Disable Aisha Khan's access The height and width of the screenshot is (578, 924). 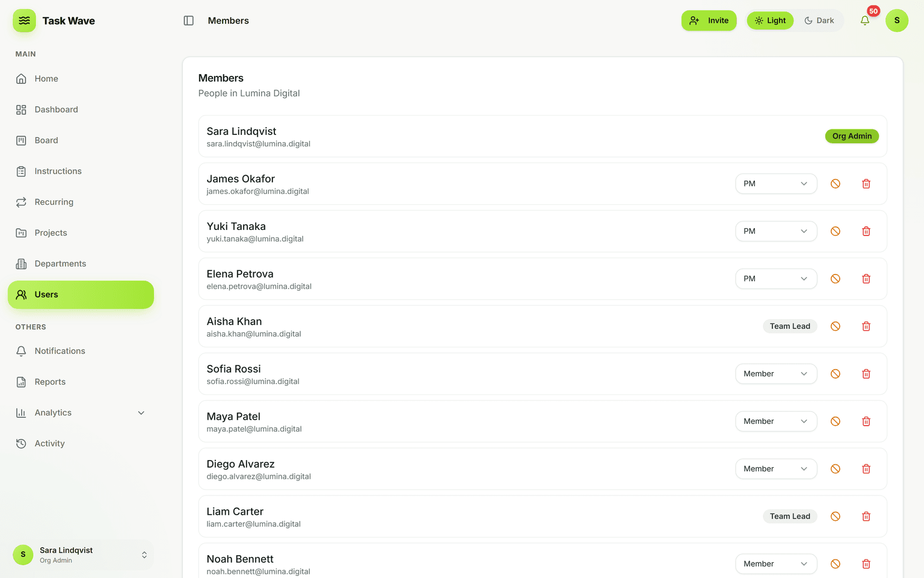click(836, 326)
